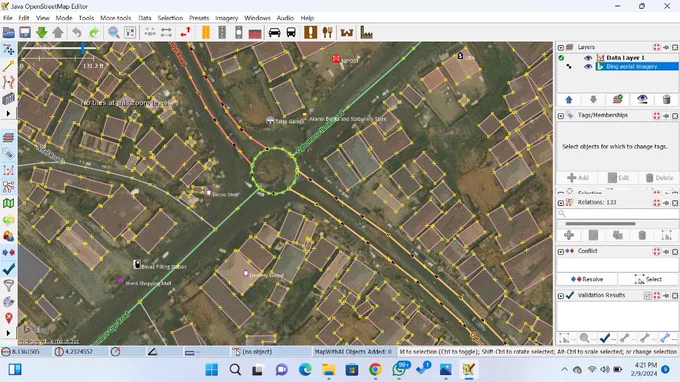680x382 pixels.
Task: Expand more panel toggles arrow at bottom of left toolbar
Action: tap(8, 333)
